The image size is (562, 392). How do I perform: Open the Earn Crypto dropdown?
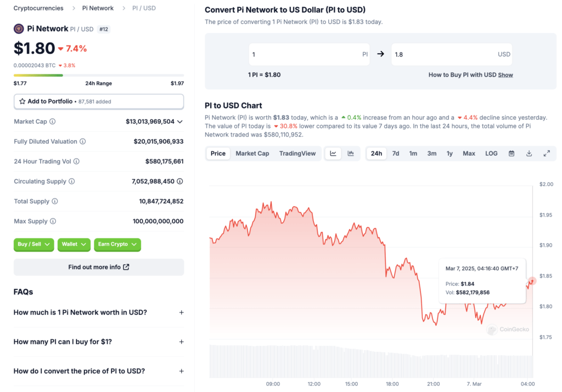pyautogui.click(x=117, y=244)
